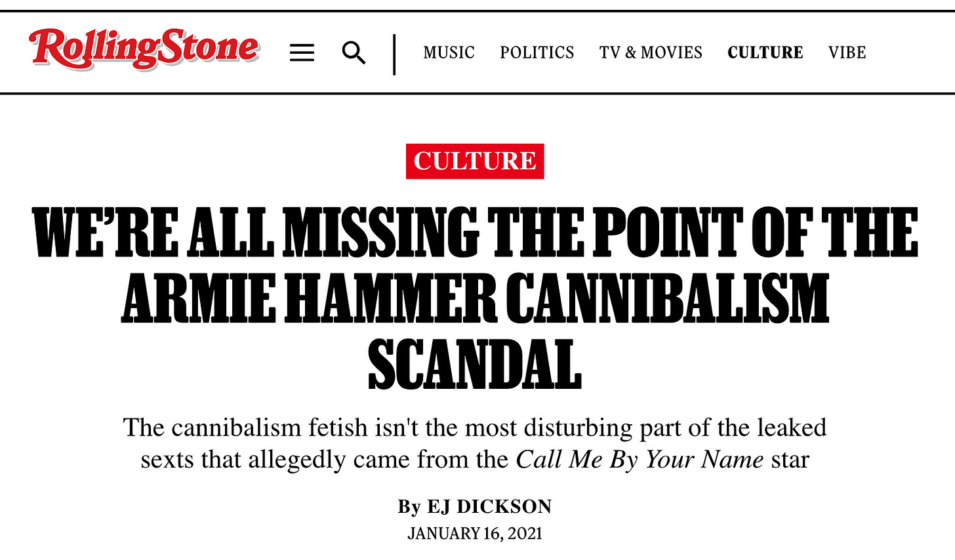Go home via Rolling Stone logo
Image resolution: width=955 pixels, height=560 pixels.
[x=144, y=49]
